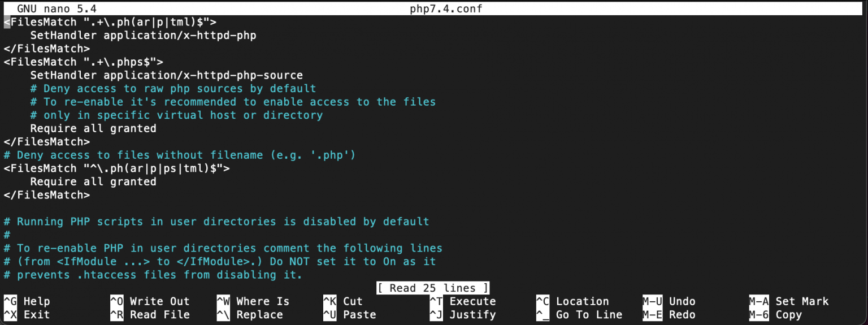Click the ^G Help shortcut
The height and width of the screenshot is (325, 868).
(x=27, y=301)
